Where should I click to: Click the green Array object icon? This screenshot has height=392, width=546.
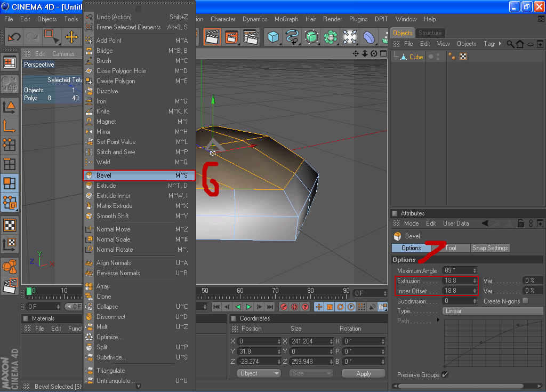(x=331, y=37)
